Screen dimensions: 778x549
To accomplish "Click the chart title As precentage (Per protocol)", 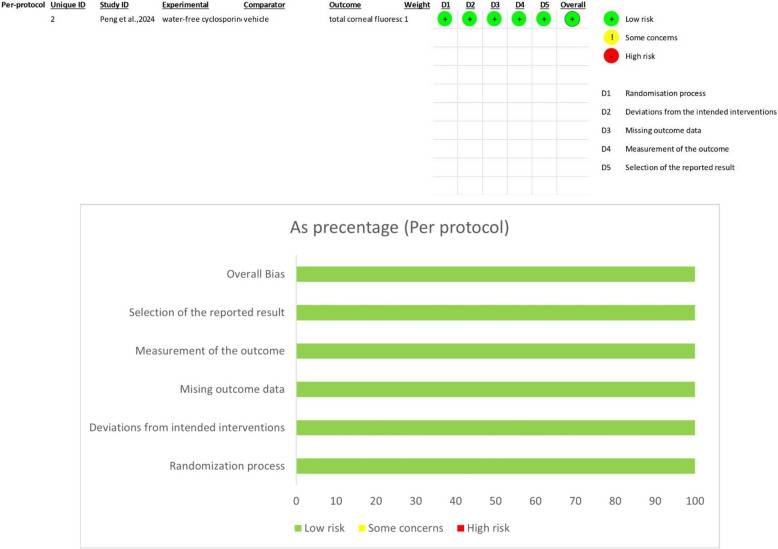I will point(398,227).
